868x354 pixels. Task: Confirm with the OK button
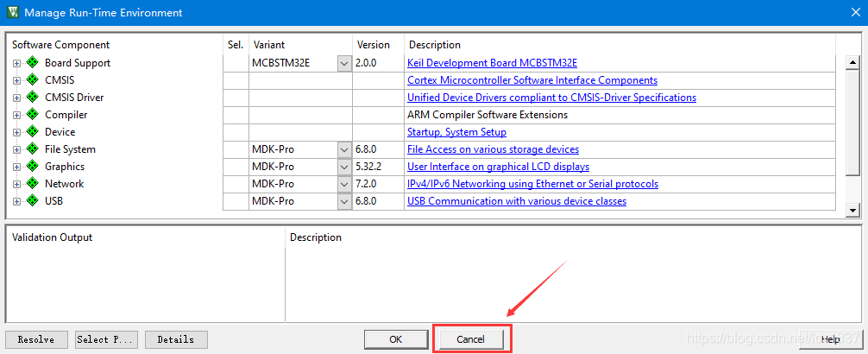tap(396, 339)
